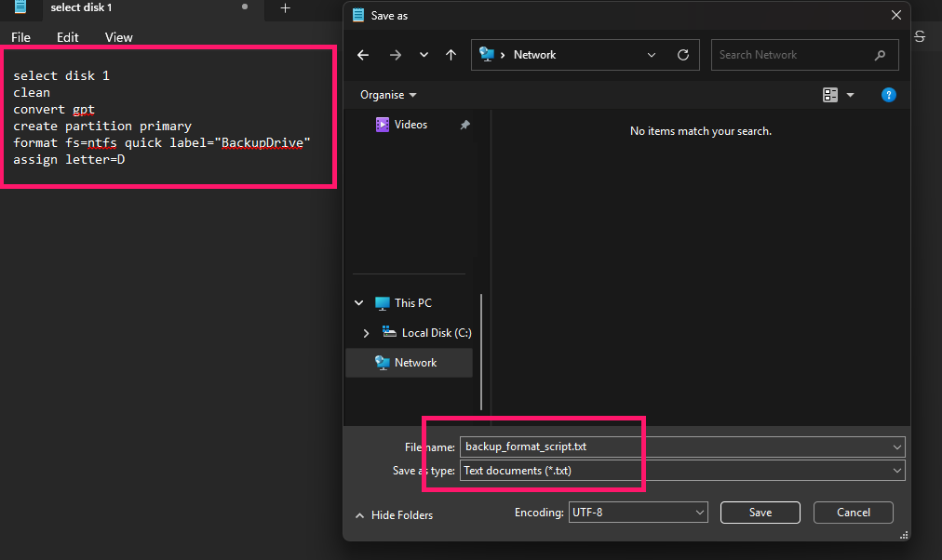Open recent locations chevron next to Forward
The height and width of the screenshot is (560, 942).
pyautogui.click(x=424, y=55)
